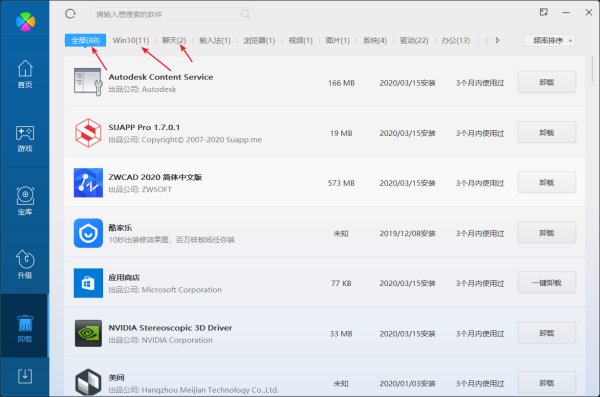Image resolution: width=600 pixels, height=397 pixels.
Task: Click the 2020/01/03安装 date
Action: [407, 383]
